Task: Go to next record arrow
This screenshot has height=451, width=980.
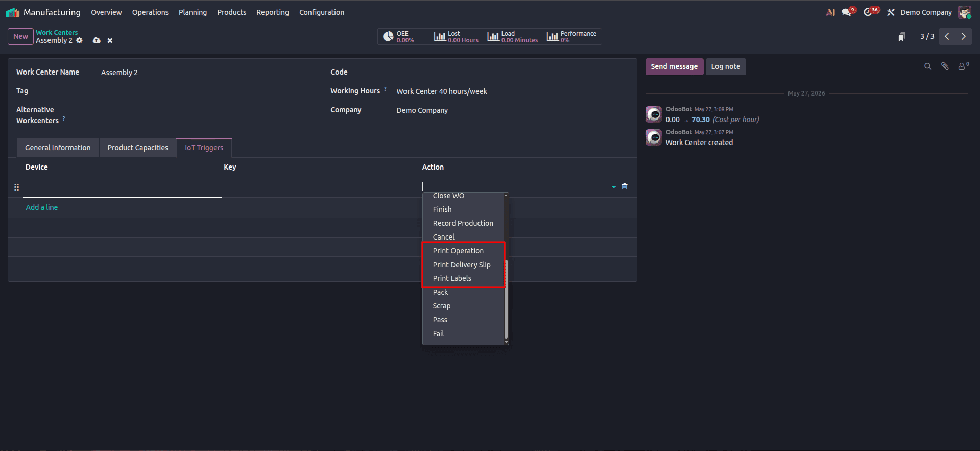Action: [963, 37]
